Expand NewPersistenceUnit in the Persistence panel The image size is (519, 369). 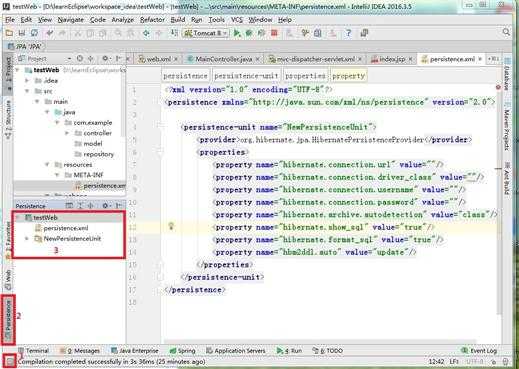(27, 238)
